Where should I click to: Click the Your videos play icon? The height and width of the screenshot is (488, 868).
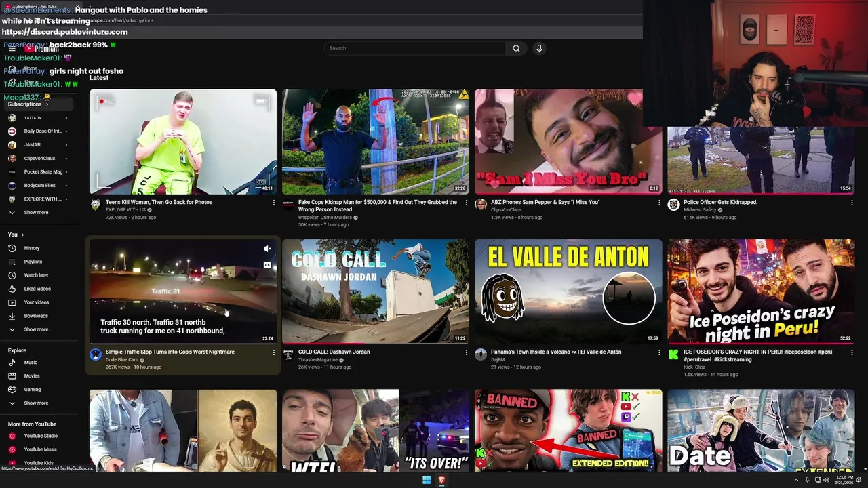(12, 302)
